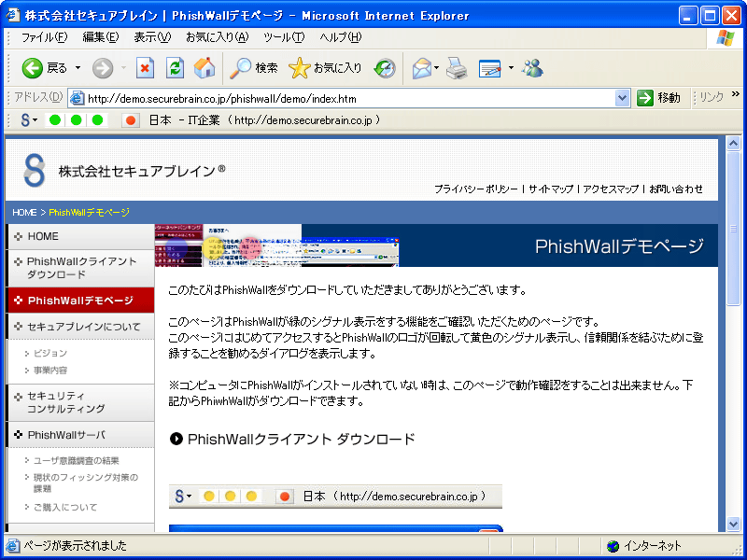Open ご購入について sidebar link
The image size is (747, 560).
[x=65, y=508]
